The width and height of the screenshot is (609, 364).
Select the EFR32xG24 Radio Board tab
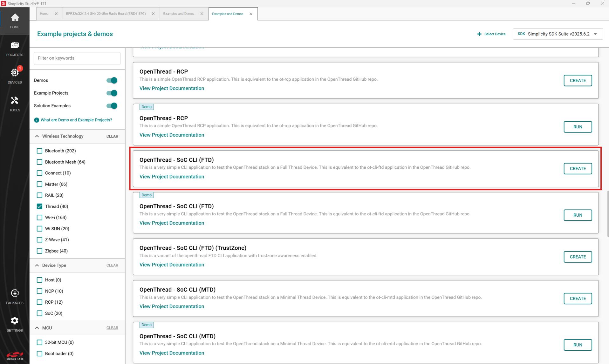(x=106, y=14)
